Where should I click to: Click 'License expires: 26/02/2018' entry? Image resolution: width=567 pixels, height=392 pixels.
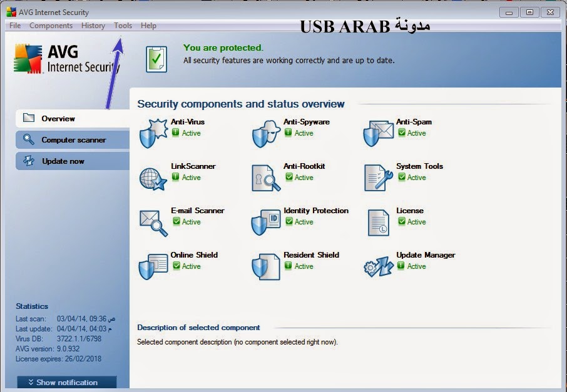click(x=58, y=359)
